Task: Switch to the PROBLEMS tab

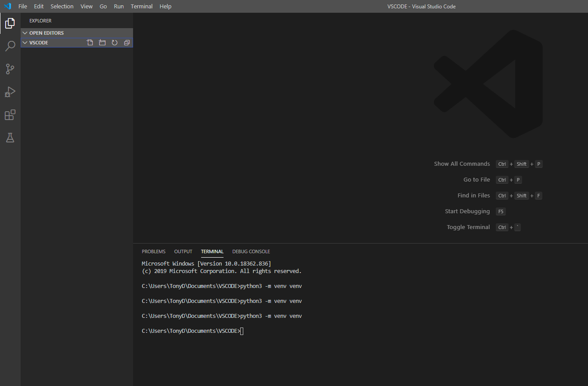Action: pos(153,251)
